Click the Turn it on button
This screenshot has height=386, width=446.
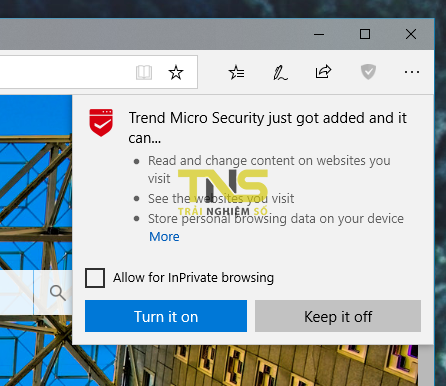tap(166, 316)
